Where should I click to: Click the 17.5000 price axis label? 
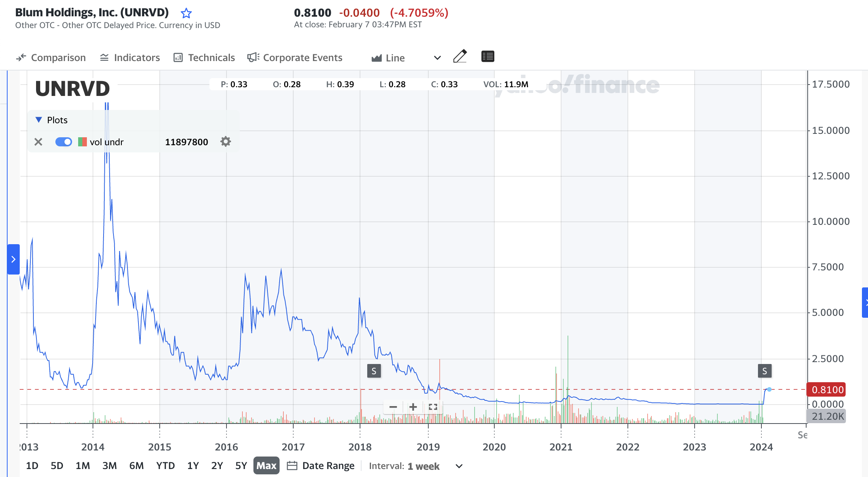point(830,84)
